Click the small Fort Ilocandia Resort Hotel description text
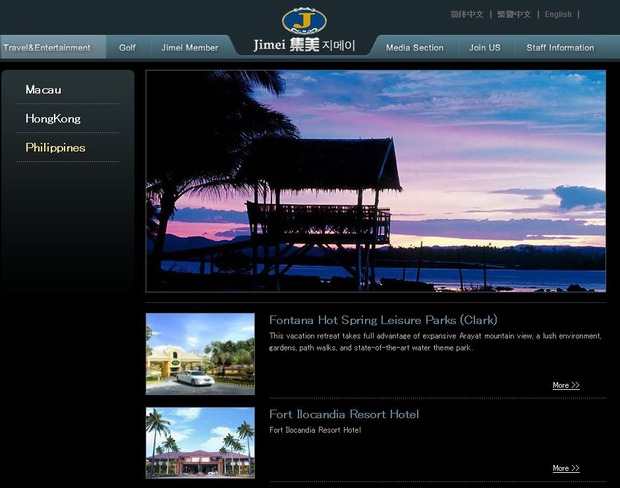 click(x=315, y=430)
